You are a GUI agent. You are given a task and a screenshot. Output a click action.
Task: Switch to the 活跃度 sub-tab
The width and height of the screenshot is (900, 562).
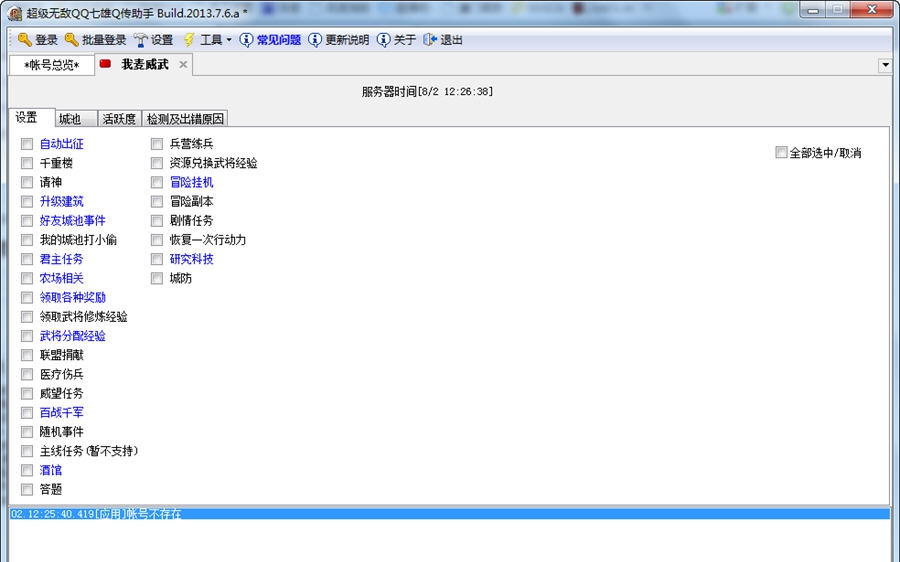(x=119, y=119)
